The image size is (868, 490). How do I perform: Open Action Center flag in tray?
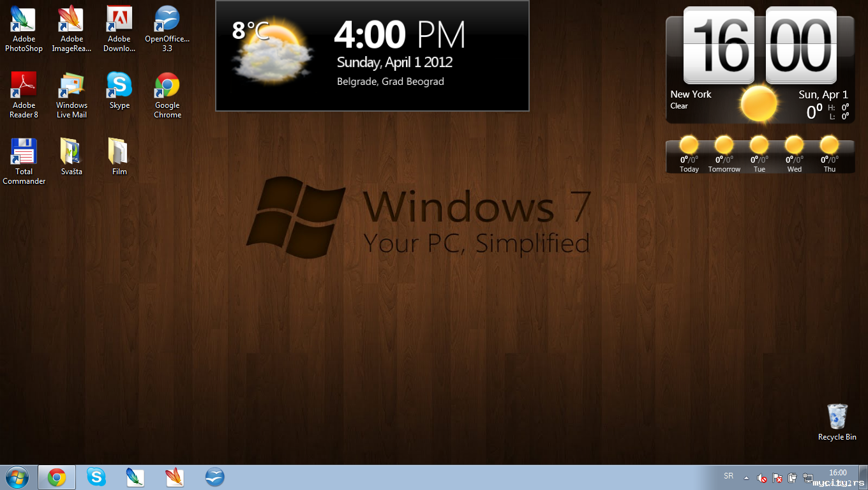coord(777,478)
